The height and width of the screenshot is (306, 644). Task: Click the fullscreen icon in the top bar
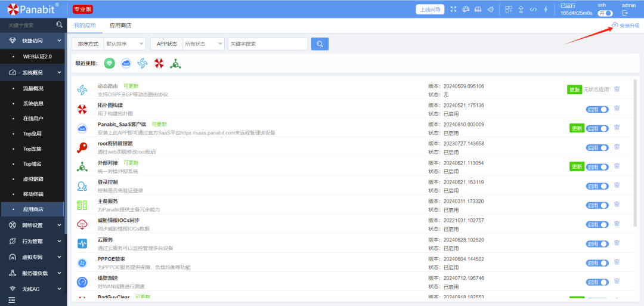[x=453, y=10]
